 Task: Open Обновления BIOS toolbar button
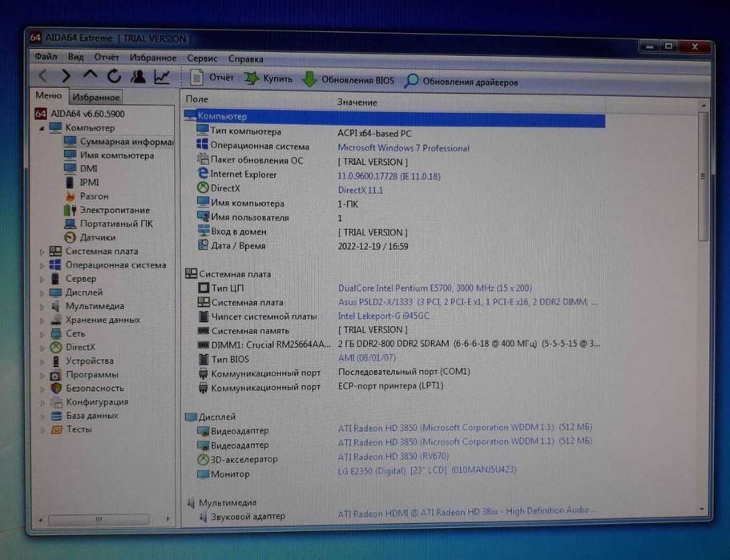[349, 79]
